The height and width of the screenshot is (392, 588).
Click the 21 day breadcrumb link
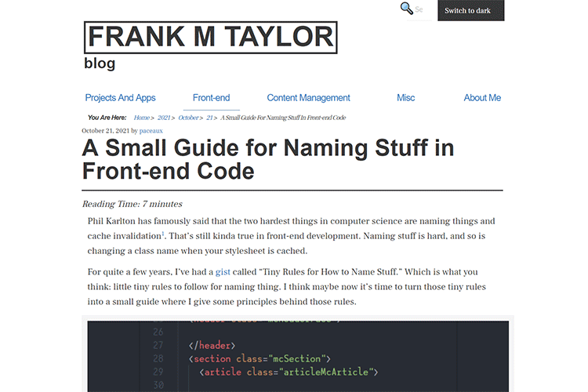[x=209, y=118]
